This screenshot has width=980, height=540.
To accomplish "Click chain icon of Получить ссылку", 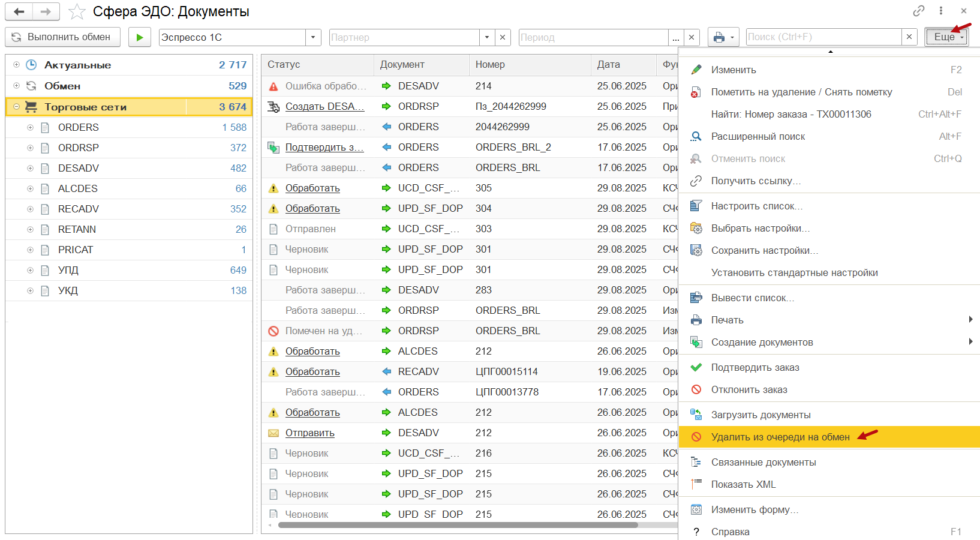I will [696, 181].
